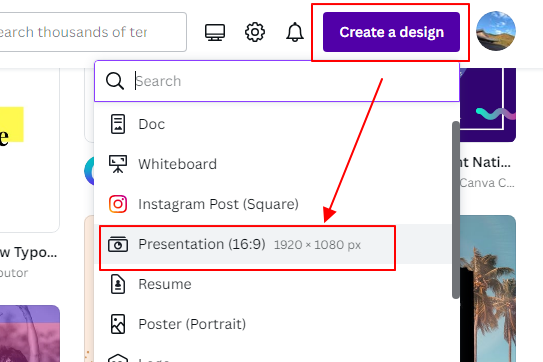Click the Doc document icon
Viewport: 543px width, 362px height.
(x=118, y=124)
